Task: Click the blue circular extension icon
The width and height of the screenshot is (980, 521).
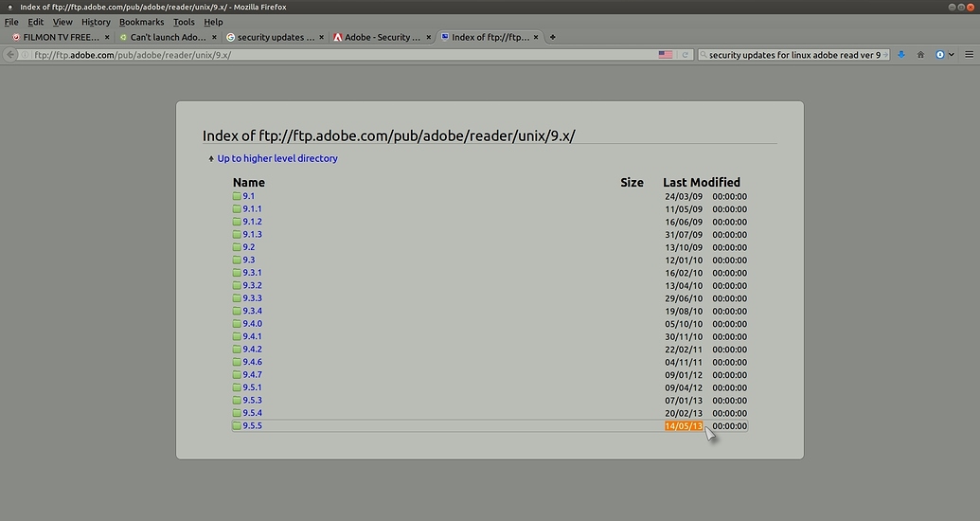Action: point(939,55)
